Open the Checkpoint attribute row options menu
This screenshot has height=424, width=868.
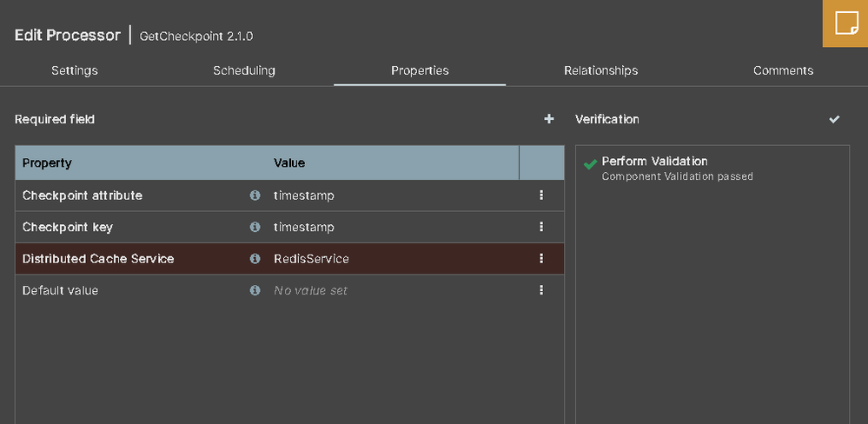541,195
